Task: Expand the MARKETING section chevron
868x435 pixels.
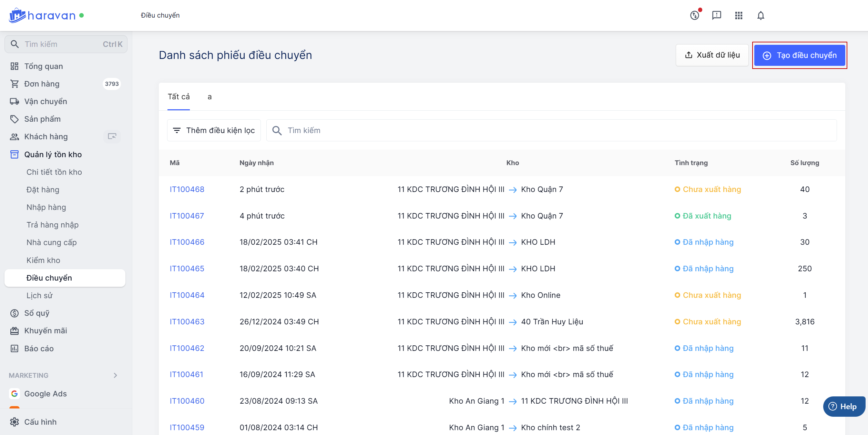Action: tap(115, 375)
